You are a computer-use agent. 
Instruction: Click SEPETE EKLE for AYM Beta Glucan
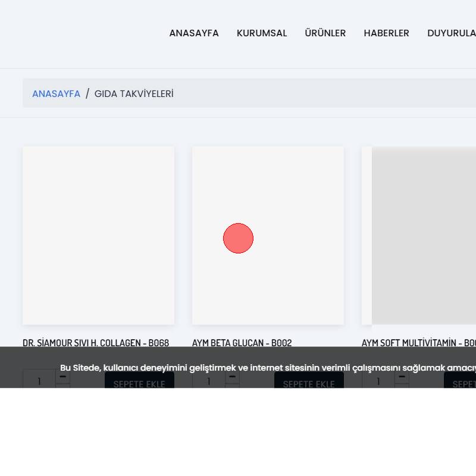tap(309, 383)
